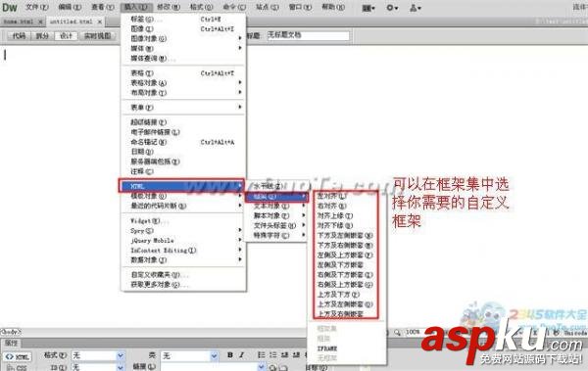Choose 命名锚记 from insert menu
This screenshot has height=371, width=588.
click(183, 142)
